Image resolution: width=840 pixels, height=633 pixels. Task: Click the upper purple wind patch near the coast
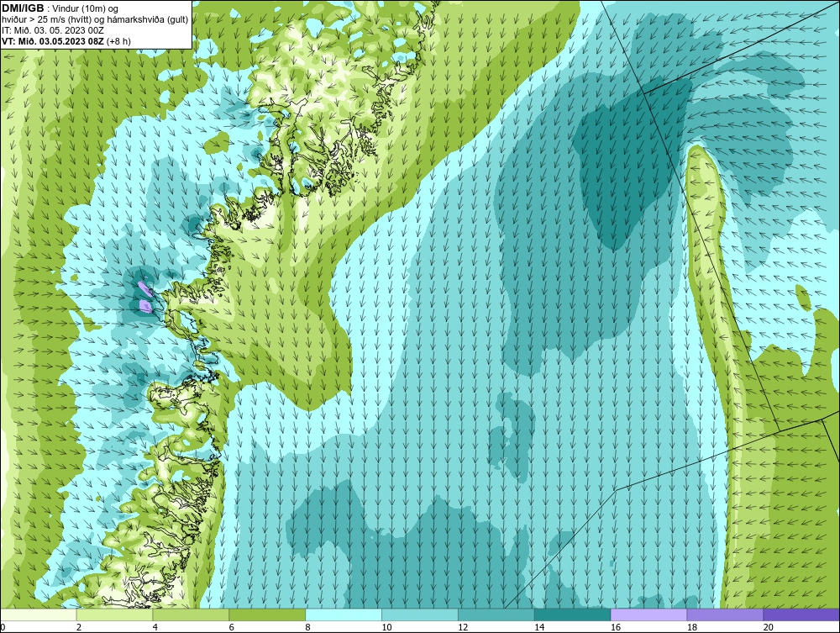[x=144, y=289]
